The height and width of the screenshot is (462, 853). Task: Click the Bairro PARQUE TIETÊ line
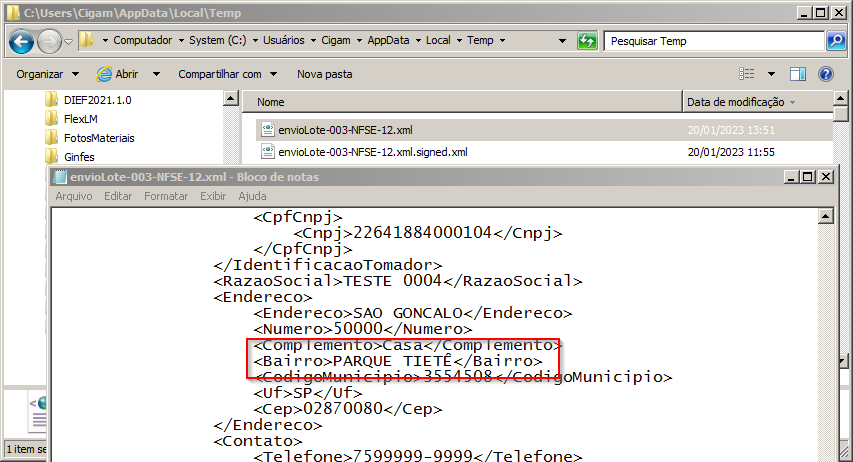pos(398,361)
